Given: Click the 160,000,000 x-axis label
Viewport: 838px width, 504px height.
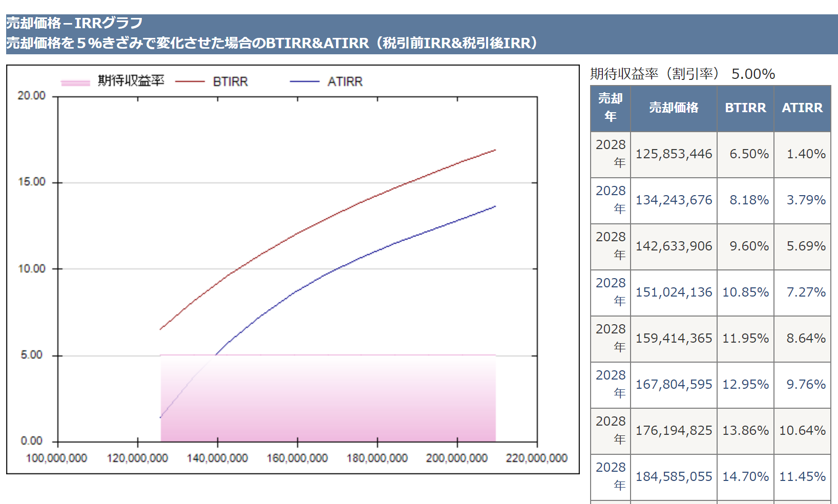Looking at the screenshot, I should pos(297,458).
